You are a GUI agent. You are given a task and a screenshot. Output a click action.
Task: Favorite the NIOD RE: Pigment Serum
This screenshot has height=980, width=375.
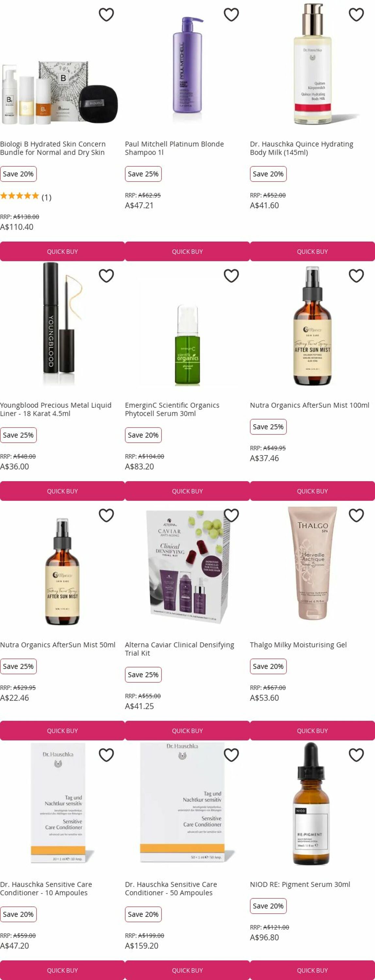(356, 755)
